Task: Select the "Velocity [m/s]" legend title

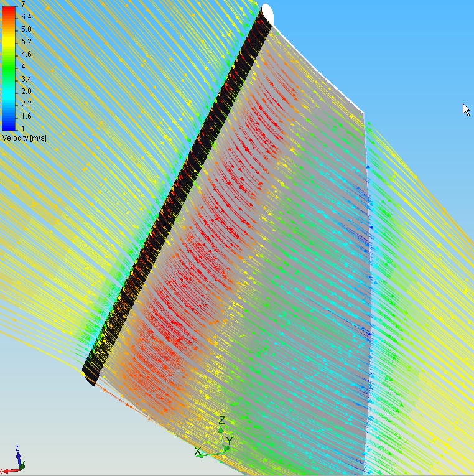Action: (x=24, y=138)
